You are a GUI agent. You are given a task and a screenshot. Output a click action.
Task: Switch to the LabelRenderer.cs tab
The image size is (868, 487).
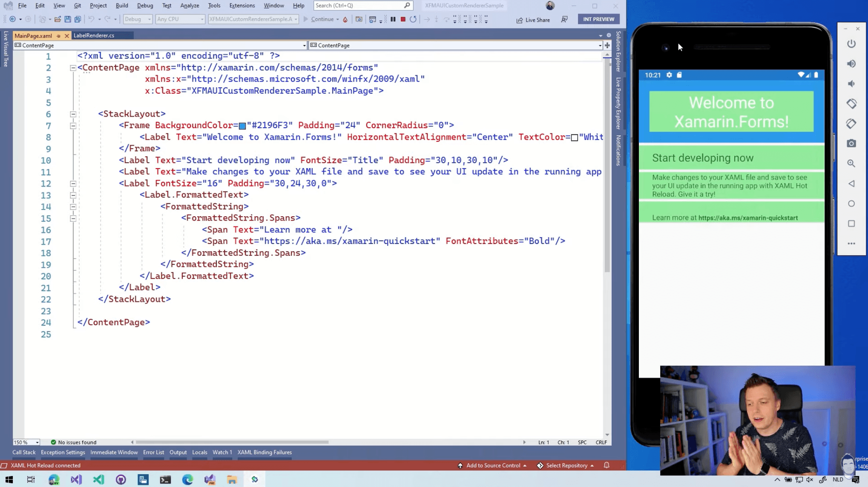[94, 36]
